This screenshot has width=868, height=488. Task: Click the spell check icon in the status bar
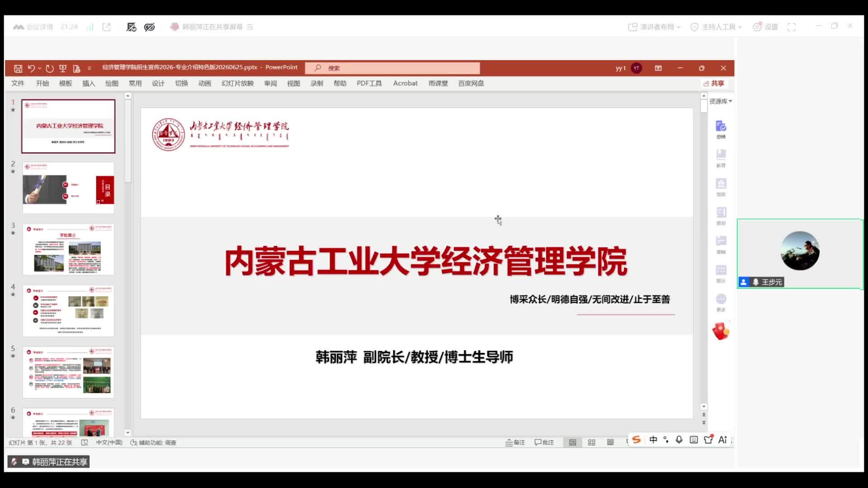[x=85, y=442]
